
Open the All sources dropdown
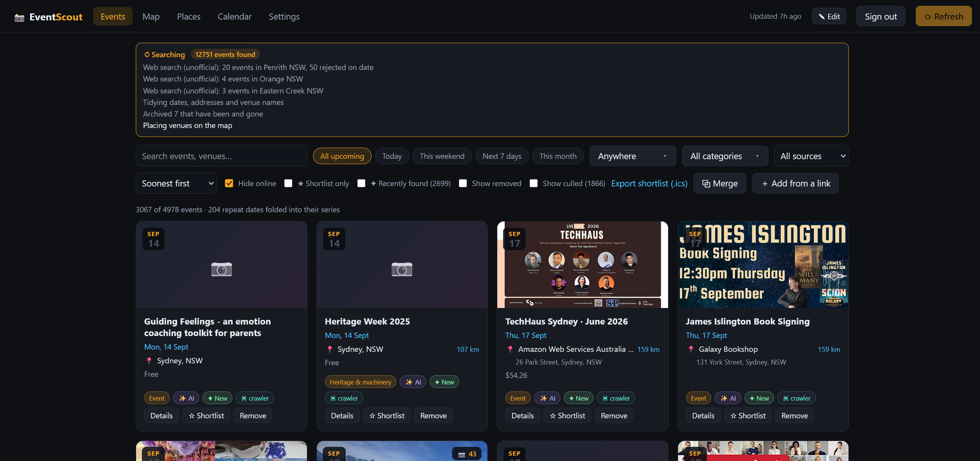point(811,156)
